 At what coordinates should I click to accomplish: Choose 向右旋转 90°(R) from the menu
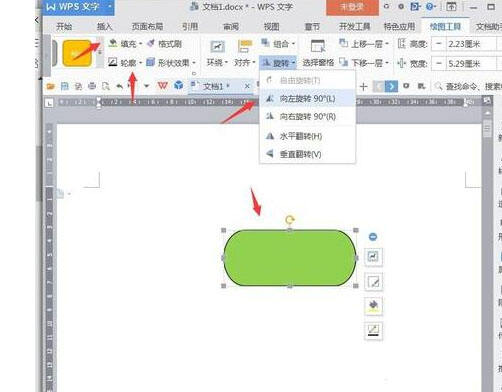pos(307,116)
